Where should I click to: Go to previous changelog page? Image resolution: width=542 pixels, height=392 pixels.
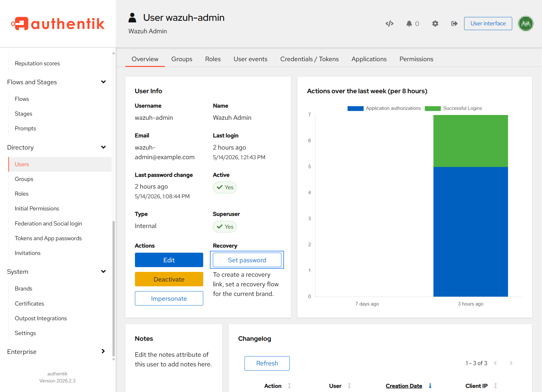[496, 363]
